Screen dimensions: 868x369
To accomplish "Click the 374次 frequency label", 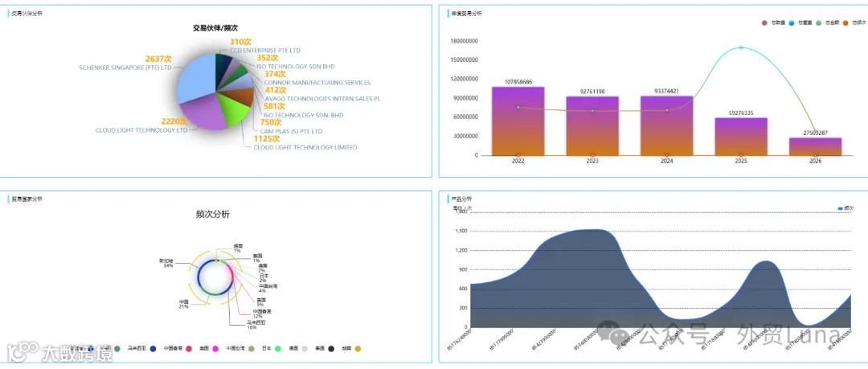I will [275, 74].
